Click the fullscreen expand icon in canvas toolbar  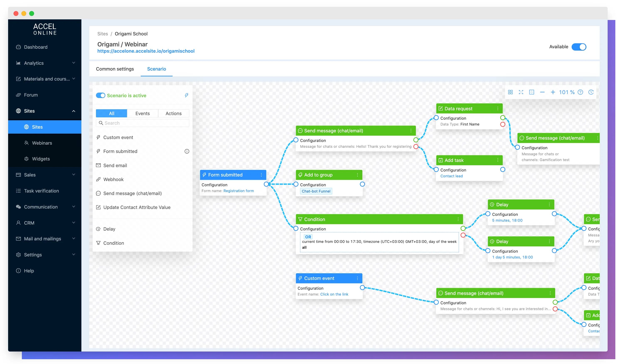point(521,92)
